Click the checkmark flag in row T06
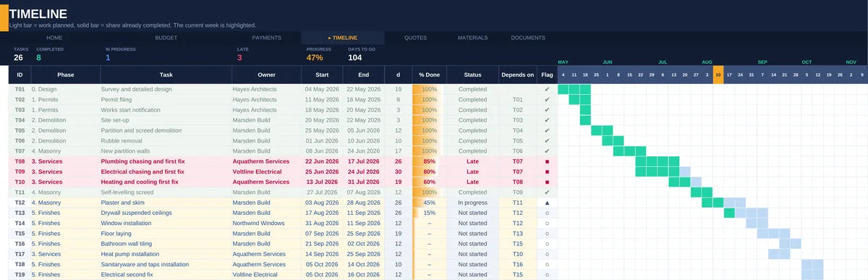 [x=547, y=141]
